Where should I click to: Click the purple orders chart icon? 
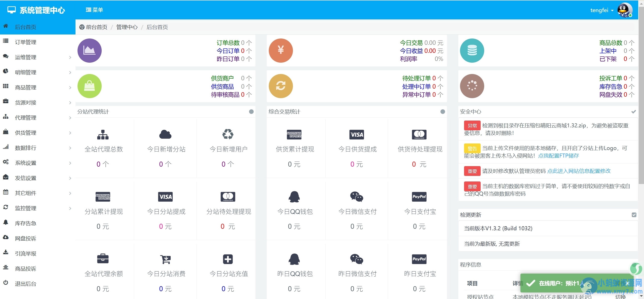coord(89,51)
